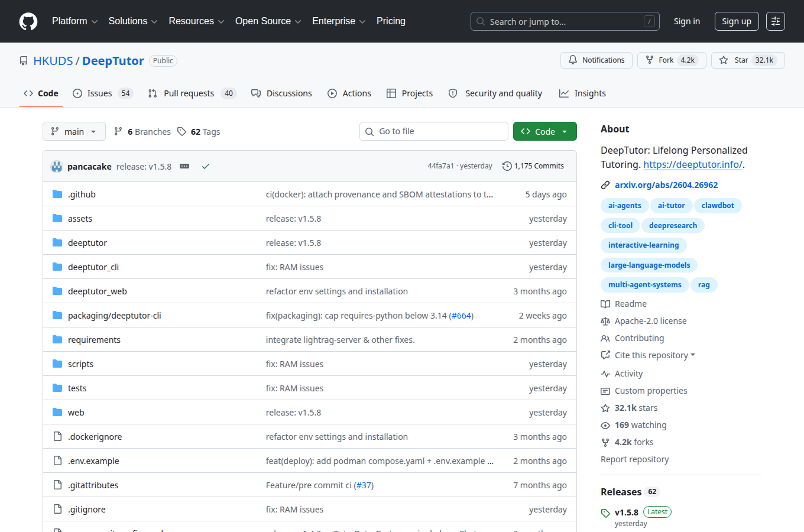Open the Pricing link
This screenshot has height=532, width=804.
391,21
